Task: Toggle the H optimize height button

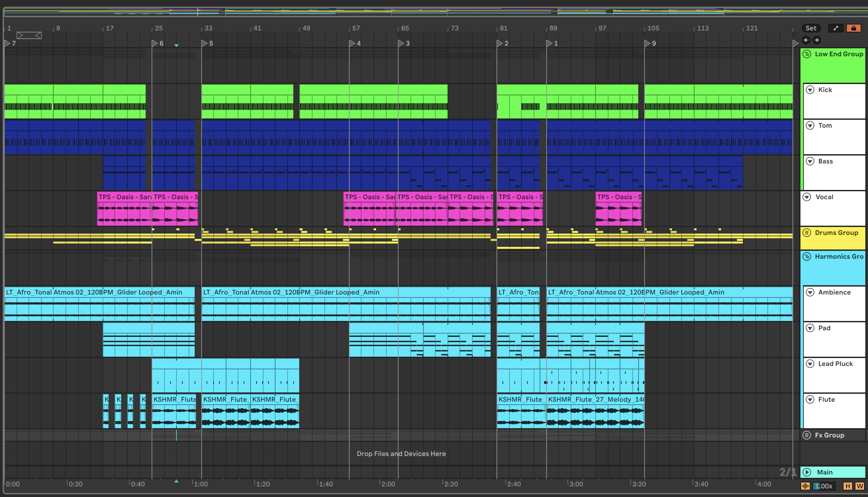Action: (847, 486)
